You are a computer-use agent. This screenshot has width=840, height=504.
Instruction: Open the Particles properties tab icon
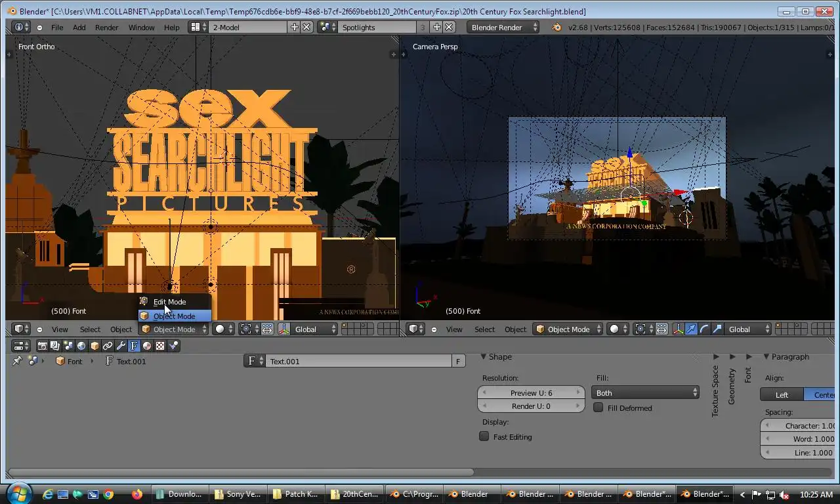[x=173, y=346]
